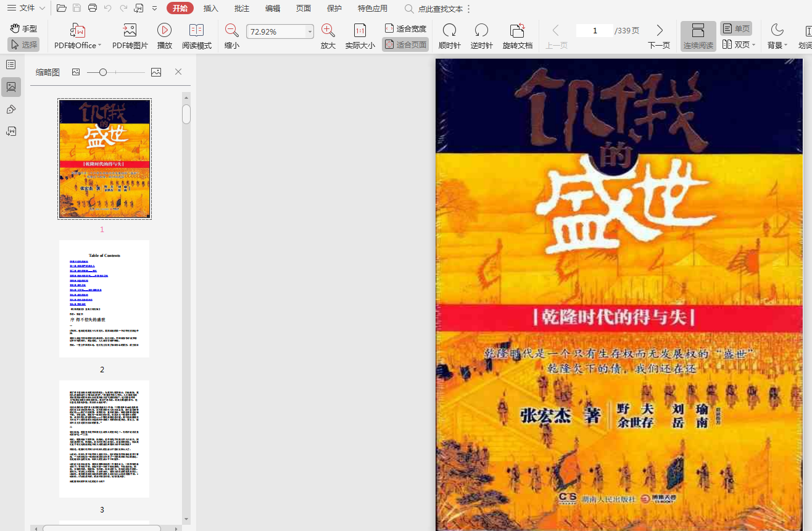812x531 pixels.
Task: Close the 缩略图 panel
Action: point(178,72)
